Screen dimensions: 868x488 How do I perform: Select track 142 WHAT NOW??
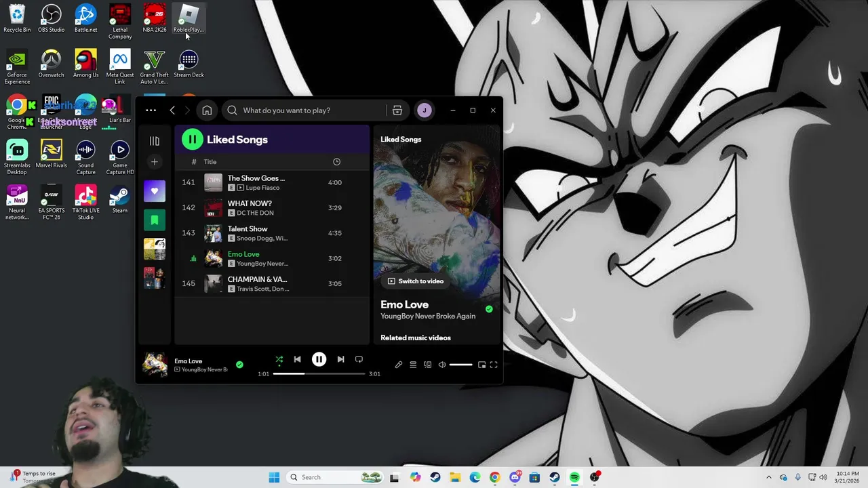tap(271, 208)
